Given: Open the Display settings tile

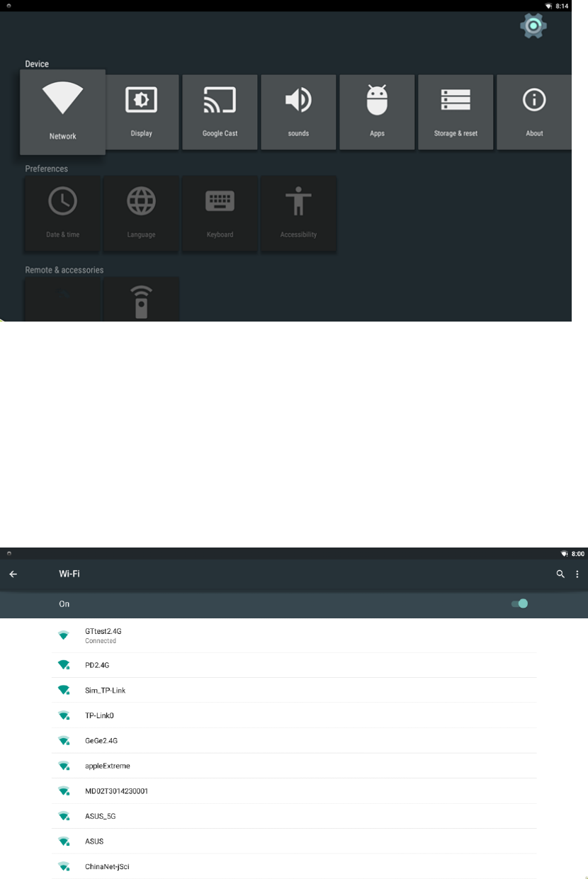Looking at the screenshot, I should click(x=141, y=112).
